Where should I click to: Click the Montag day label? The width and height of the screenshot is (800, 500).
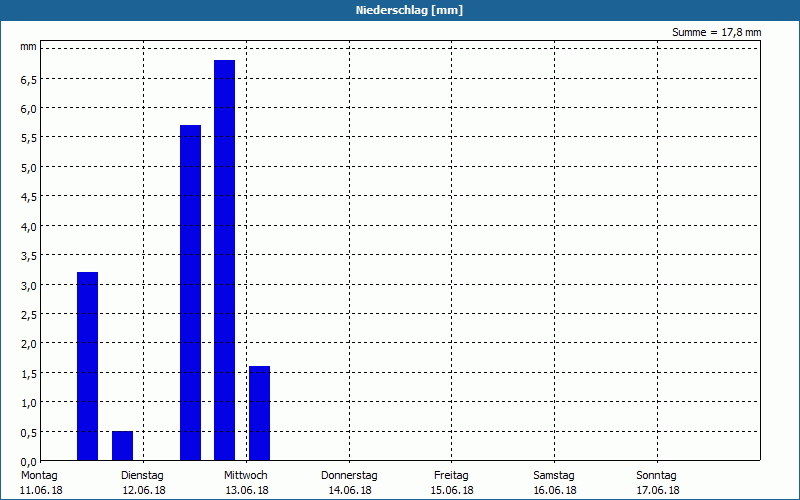click(39, 475)
